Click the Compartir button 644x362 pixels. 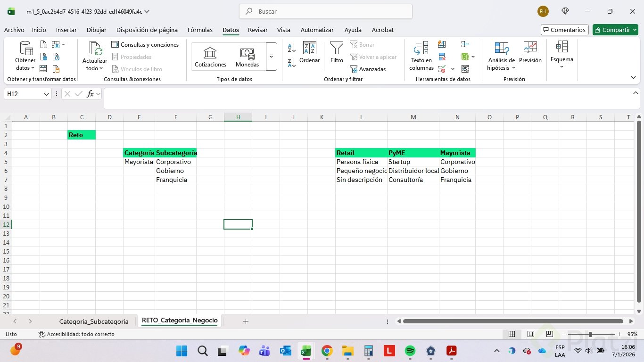615,30
